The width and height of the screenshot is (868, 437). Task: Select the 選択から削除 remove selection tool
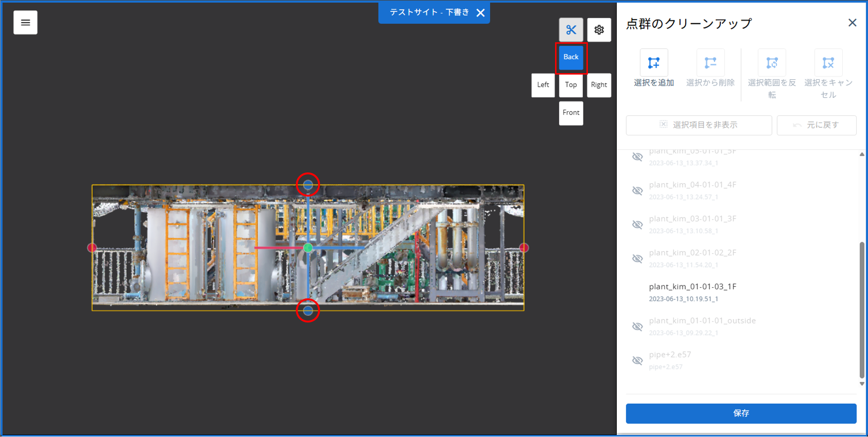(710, 63)
